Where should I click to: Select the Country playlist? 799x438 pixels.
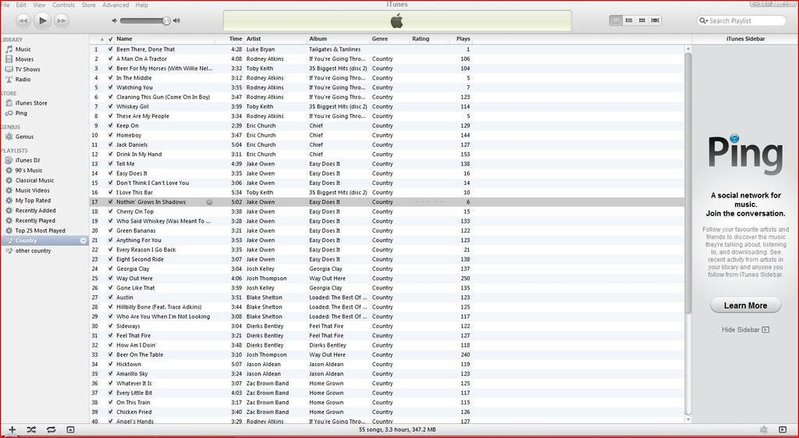(x=25, y=240)
